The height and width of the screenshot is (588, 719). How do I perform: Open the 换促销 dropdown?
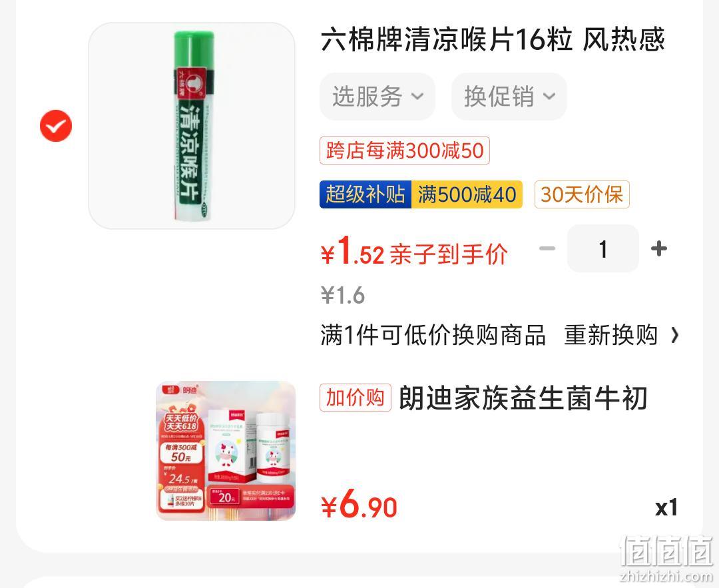click(x=509, y=97)
